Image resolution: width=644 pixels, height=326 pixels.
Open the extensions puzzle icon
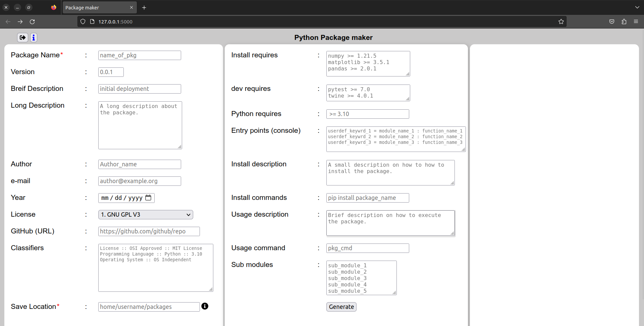click(624, 21)
